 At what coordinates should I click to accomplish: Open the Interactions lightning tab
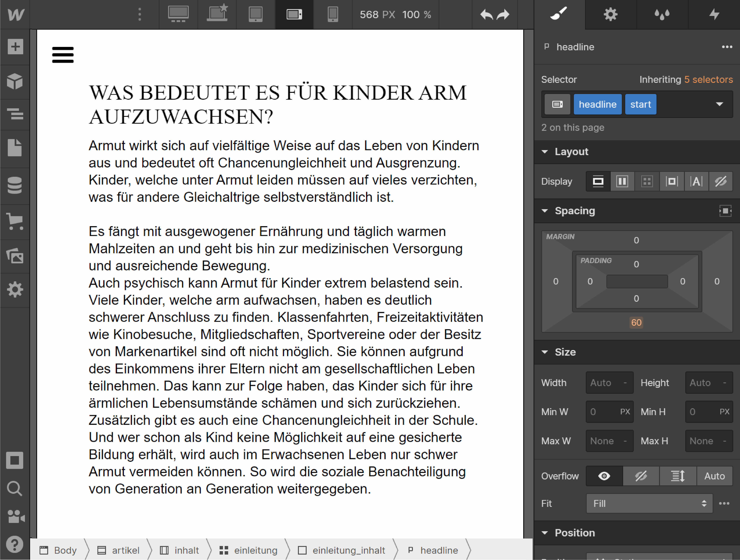714,14
